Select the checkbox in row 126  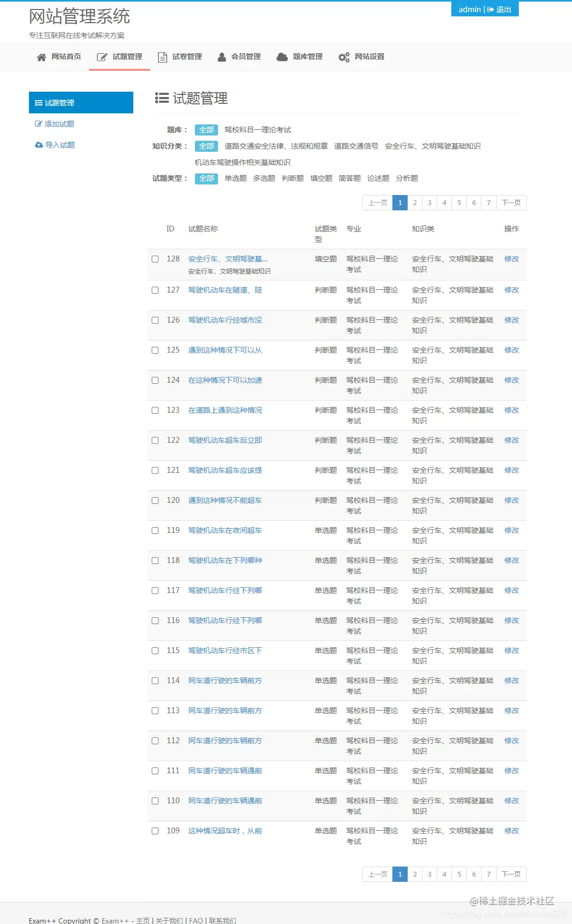tap(155, 320)
